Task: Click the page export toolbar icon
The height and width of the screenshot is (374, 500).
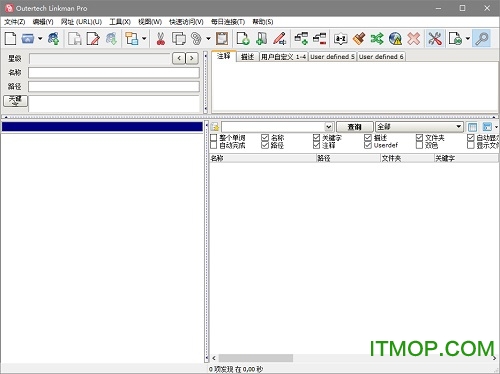Action: (455, 39)
